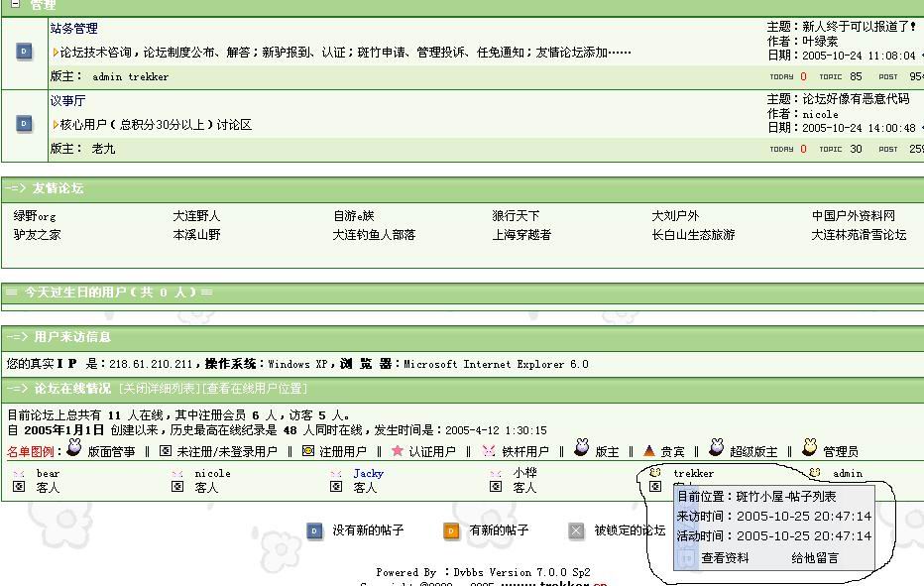924x586 pixels.
Task: Click the admin user icon
Action: (814, 473)
